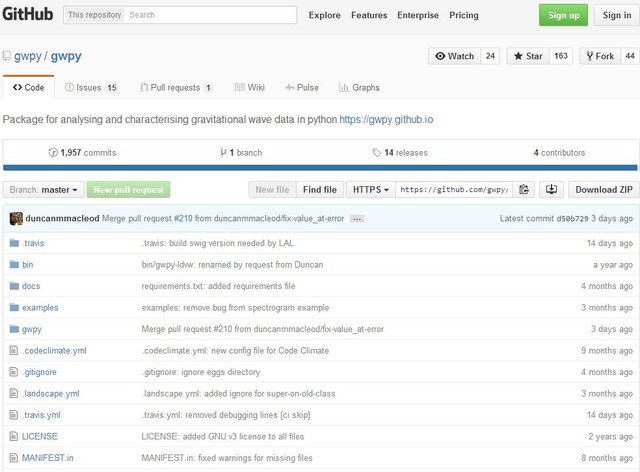Screen dimensions: 640x472
Task: Click the LICENSE file icon
Action: [14, 437]
